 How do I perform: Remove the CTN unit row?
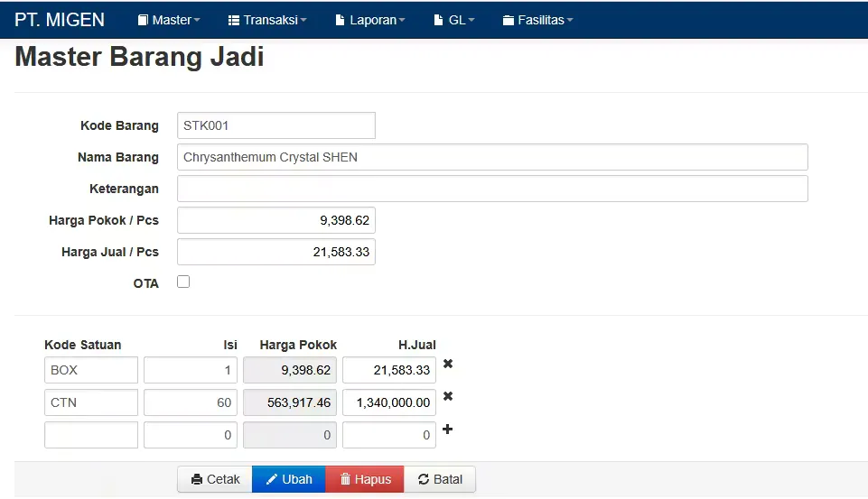click(x=448, y=396)
